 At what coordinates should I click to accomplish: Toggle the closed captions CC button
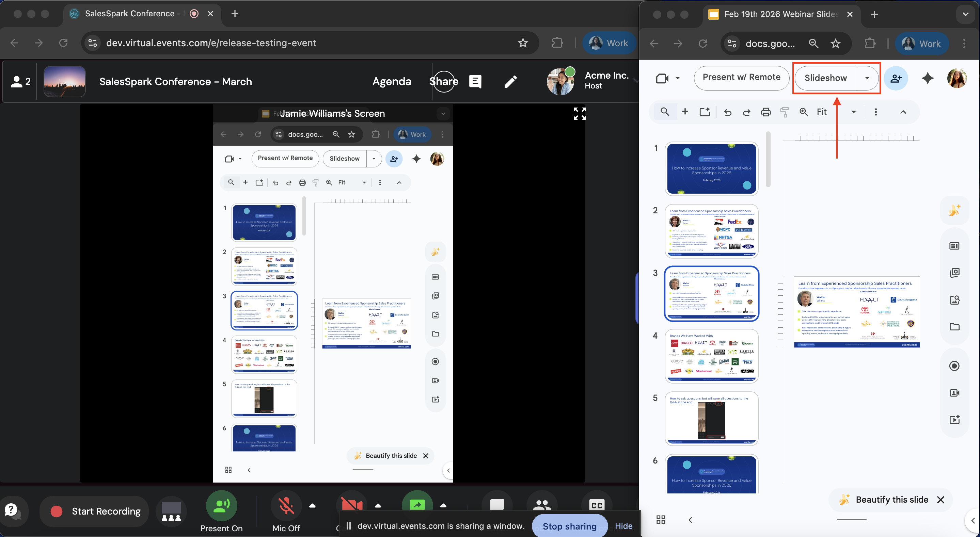click(596, 505)
